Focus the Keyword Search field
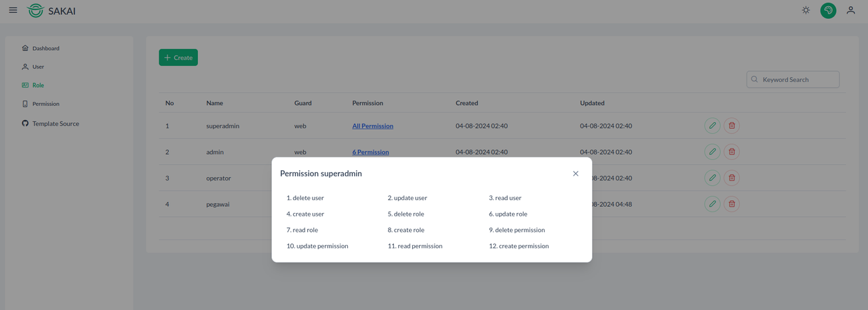The width and height of the screenshot is (868, 310). pyautogui.click(x=793, y=79)
